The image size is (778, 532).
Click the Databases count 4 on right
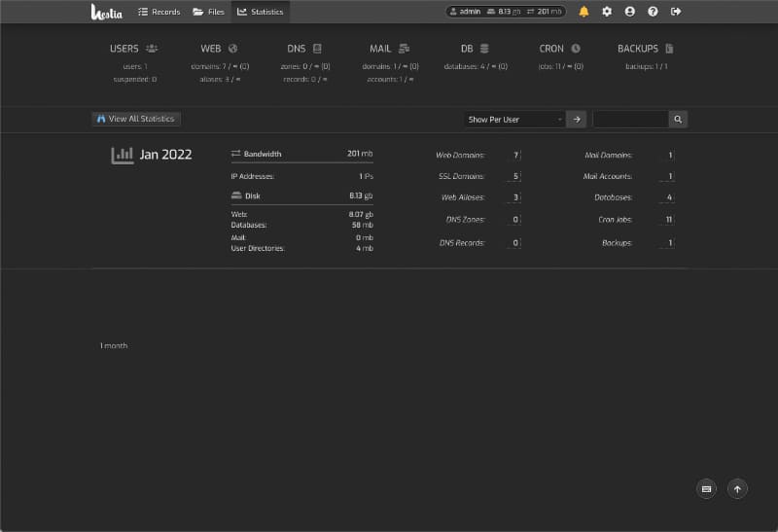[669, 197]
